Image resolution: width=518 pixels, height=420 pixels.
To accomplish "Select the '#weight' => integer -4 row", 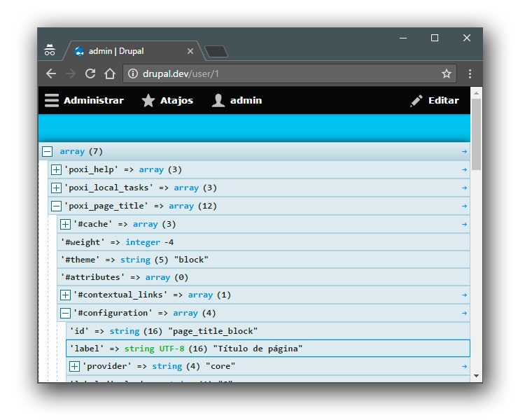I will [x=264, y=242].
